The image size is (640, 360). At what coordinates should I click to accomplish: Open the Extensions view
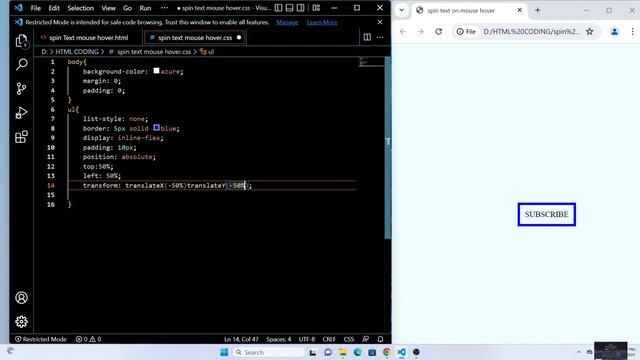[21, 137]
